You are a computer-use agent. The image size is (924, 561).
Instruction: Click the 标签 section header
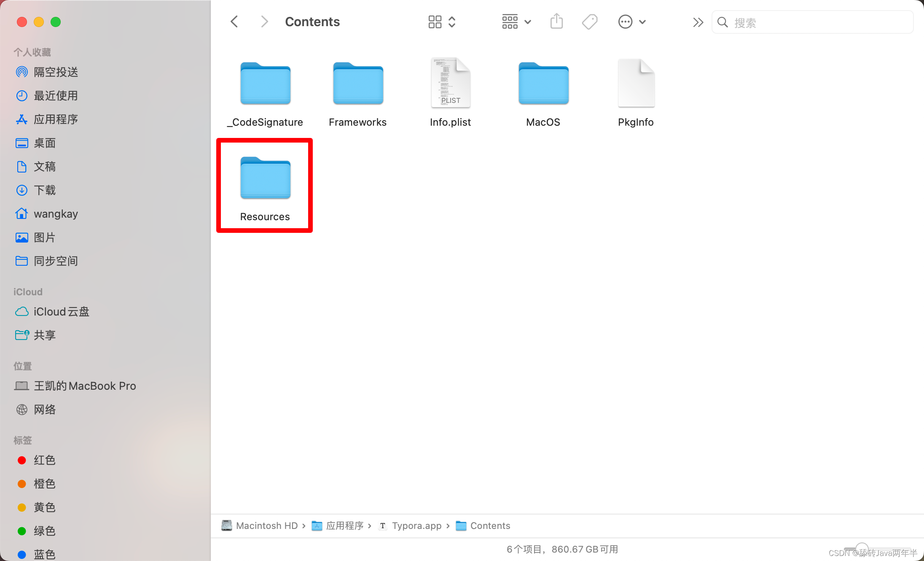pos(23,440)
